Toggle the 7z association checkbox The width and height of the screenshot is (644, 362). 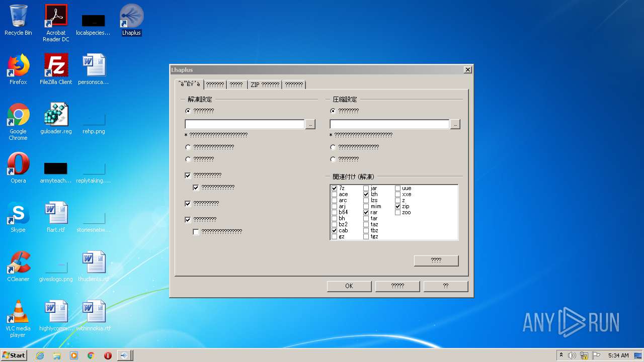[335, 188]
